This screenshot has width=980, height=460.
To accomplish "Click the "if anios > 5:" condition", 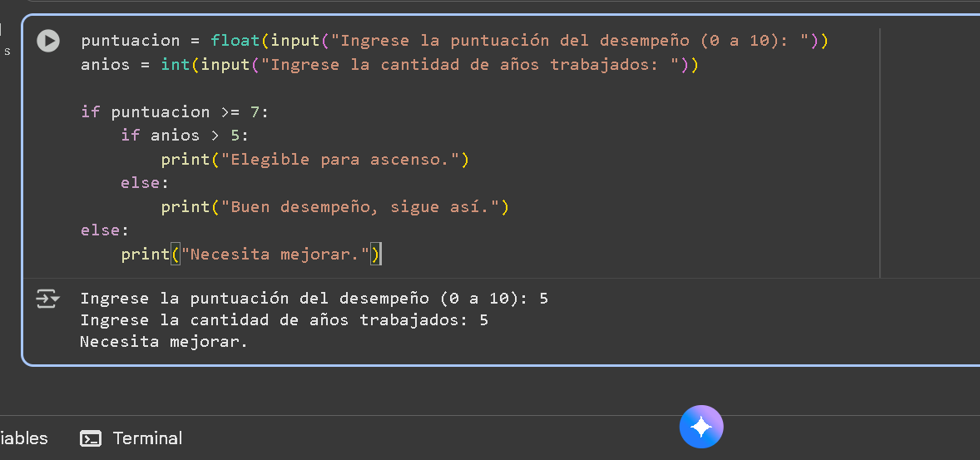I will (185, 135).
